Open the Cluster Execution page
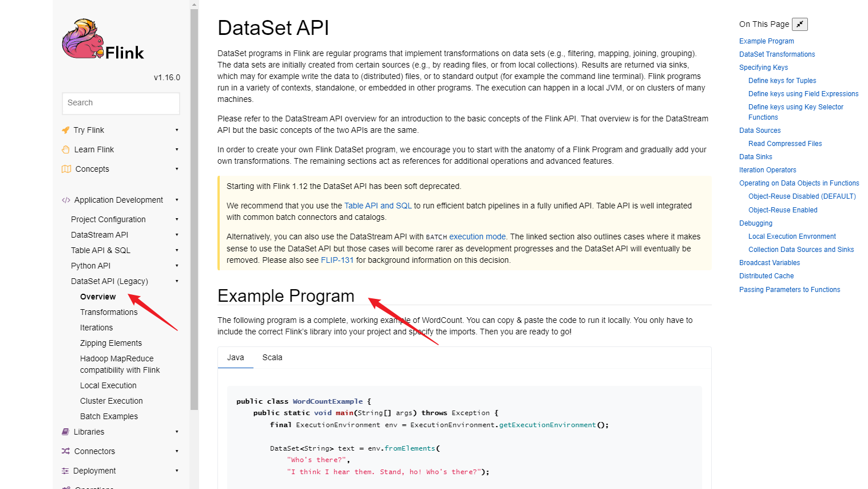868x489 pixels. 112,401
